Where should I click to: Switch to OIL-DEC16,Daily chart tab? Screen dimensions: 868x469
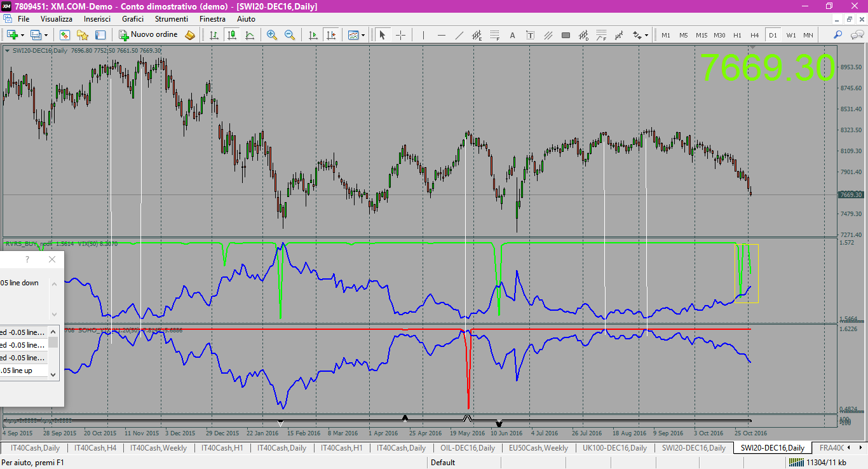point(468,448)
